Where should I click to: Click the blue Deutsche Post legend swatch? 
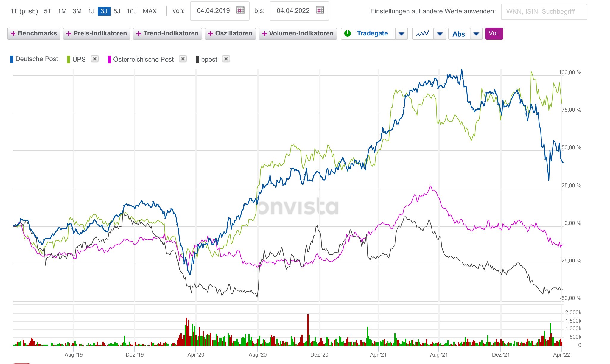[x=12, y=59]
